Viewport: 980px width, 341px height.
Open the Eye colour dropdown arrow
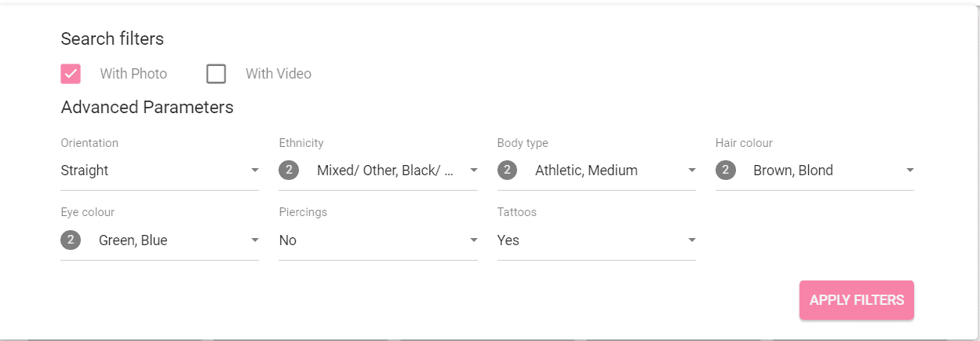pyautogui.click(x=255, y=240)
